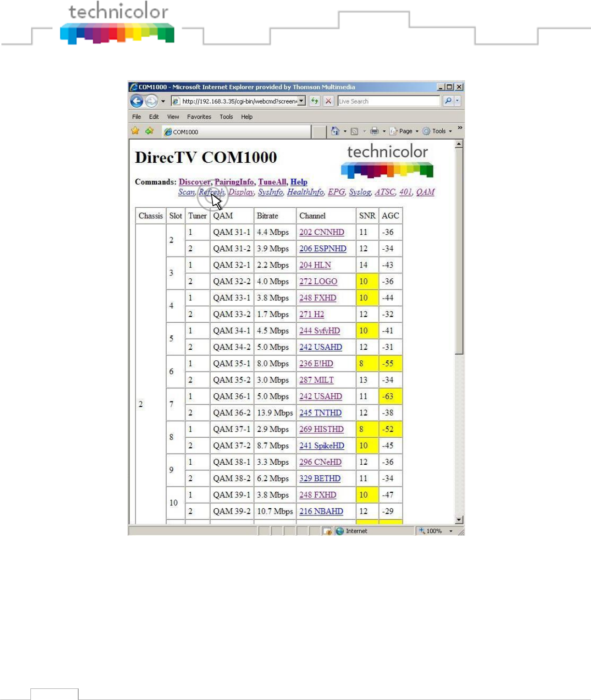Open channel 272 LOGO link
Screen dimensions: 591x700
tap(318, 282)
